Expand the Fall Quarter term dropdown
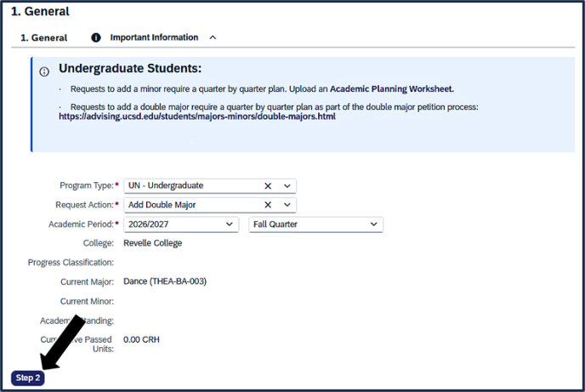This screenshot has width=585, height=392. coord(373,224)
